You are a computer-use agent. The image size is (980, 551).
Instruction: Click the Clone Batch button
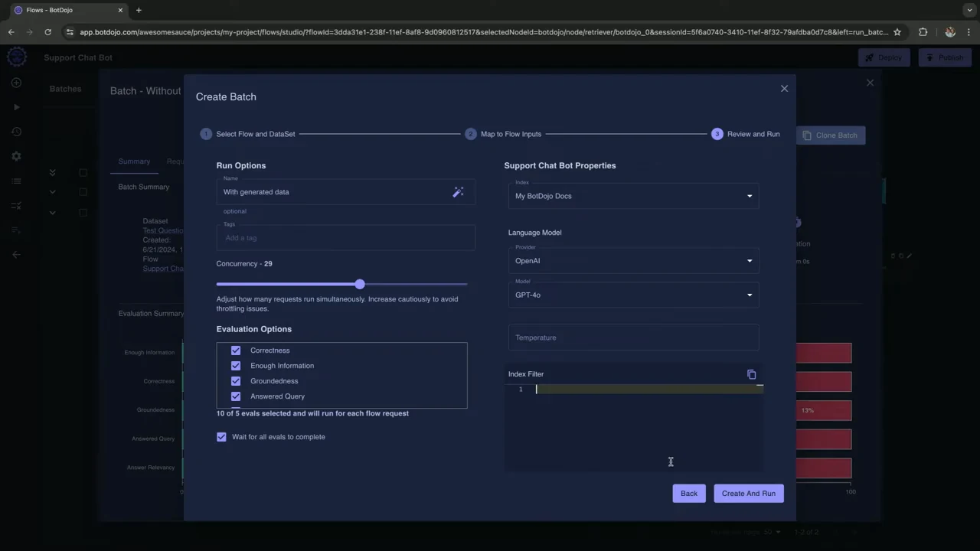[831, 135]
